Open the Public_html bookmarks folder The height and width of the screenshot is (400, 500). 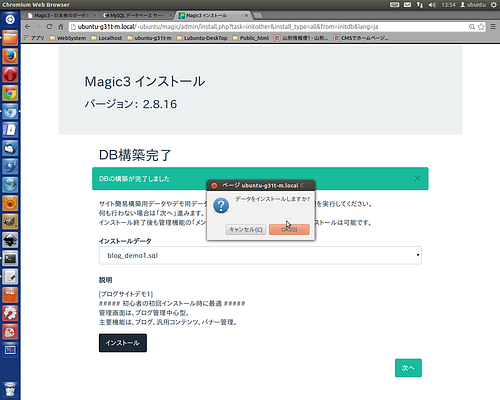click(x=250, y=38)
